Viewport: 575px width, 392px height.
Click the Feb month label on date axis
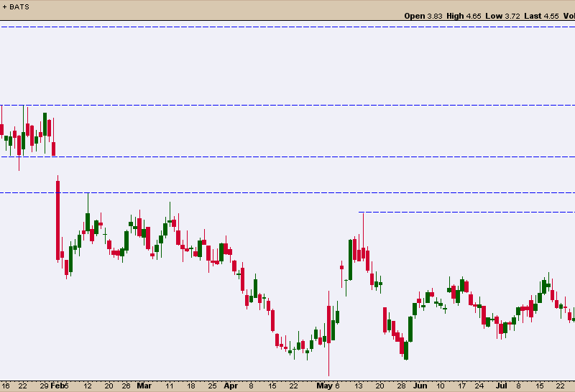coord(57,386)
